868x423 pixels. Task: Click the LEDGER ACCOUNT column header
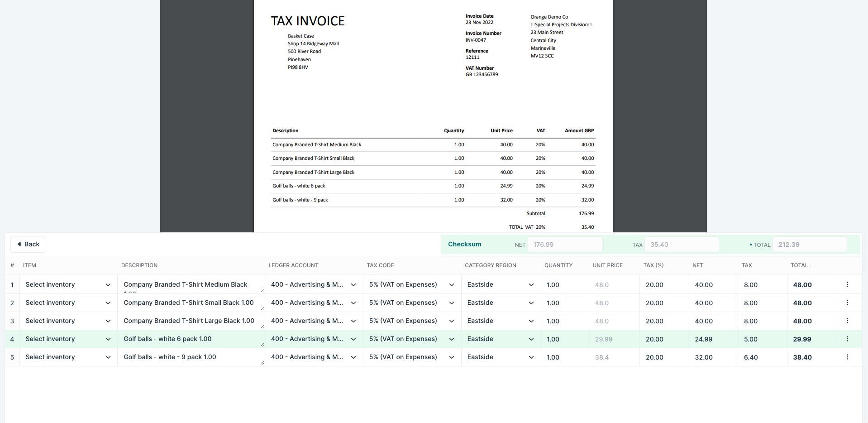click(x=293, y=265)
